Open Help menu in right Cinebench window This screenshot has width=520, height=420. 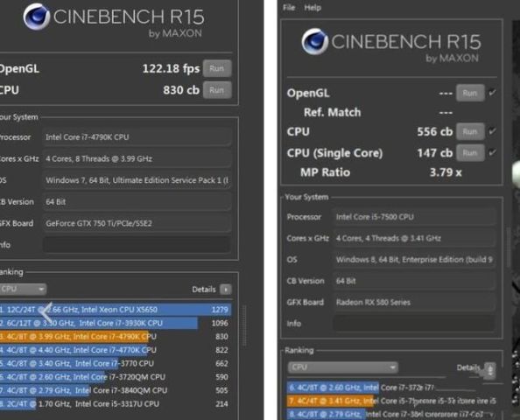[313, 8]
